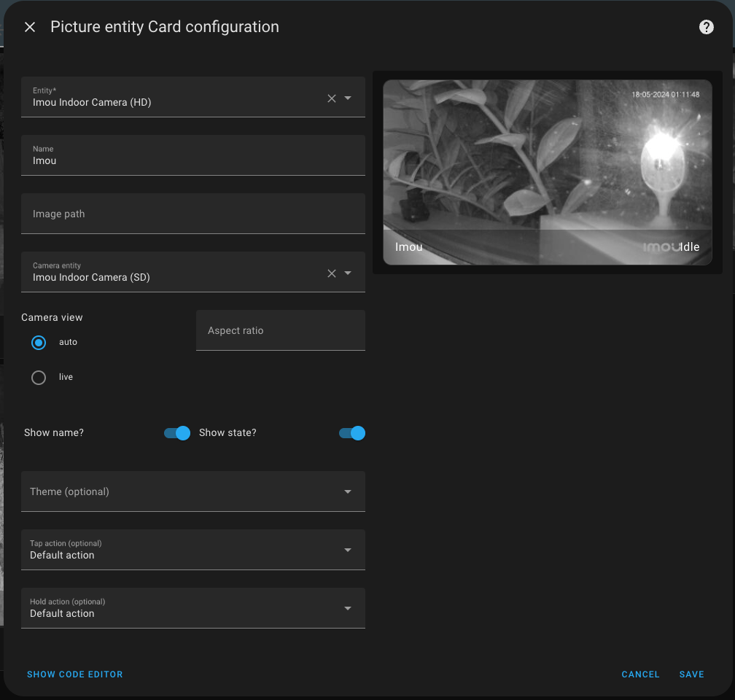The width and height of the screenshot is (735, 700).
Task: Open the Theme (optional) selector
Action: [x=348, y=491]
